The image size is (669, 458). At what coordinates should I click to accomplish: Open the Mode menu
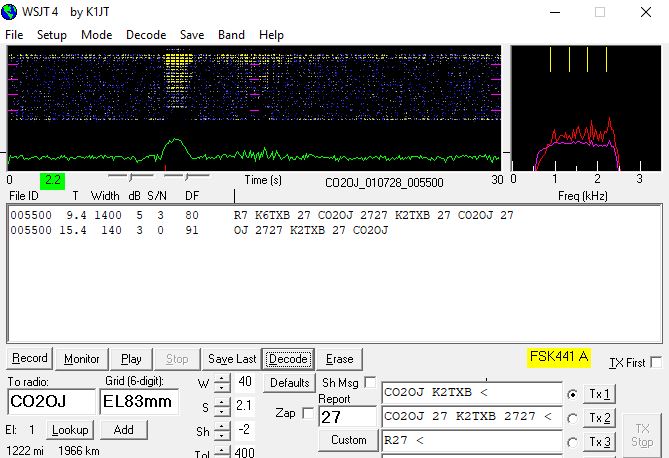click(x=97, y=35)
